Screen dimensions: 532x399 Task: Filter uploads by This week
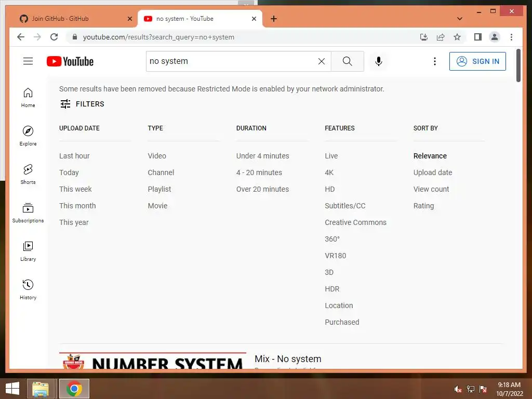point(75,189)
